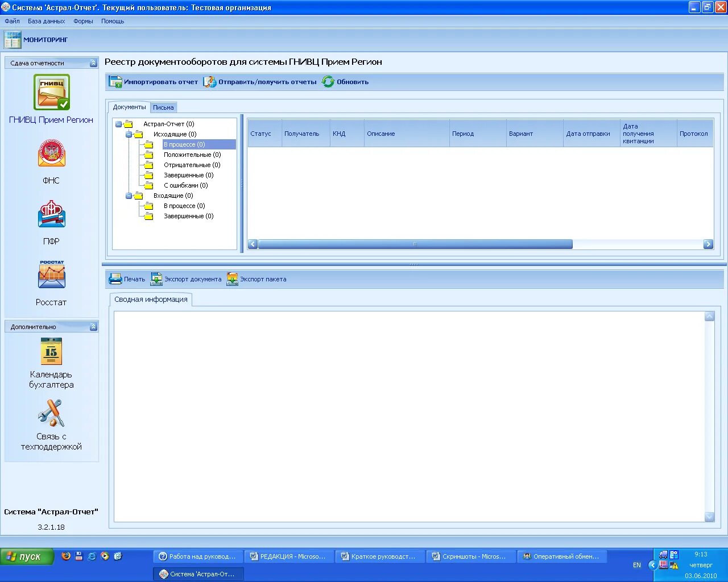
Task: Click the Windows пуск start button
Action: click(x=27, y=556)
